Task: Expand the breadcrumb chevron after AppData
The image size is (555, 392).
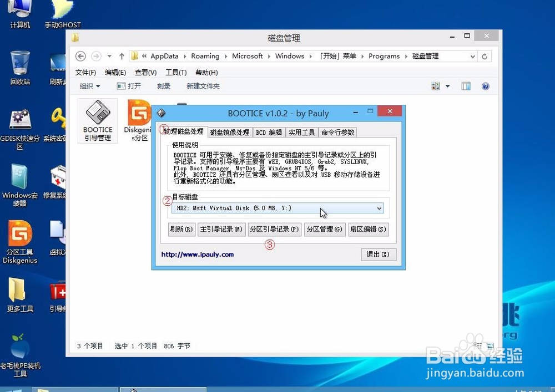Action: pyautogui.click(x=184, y=57)
